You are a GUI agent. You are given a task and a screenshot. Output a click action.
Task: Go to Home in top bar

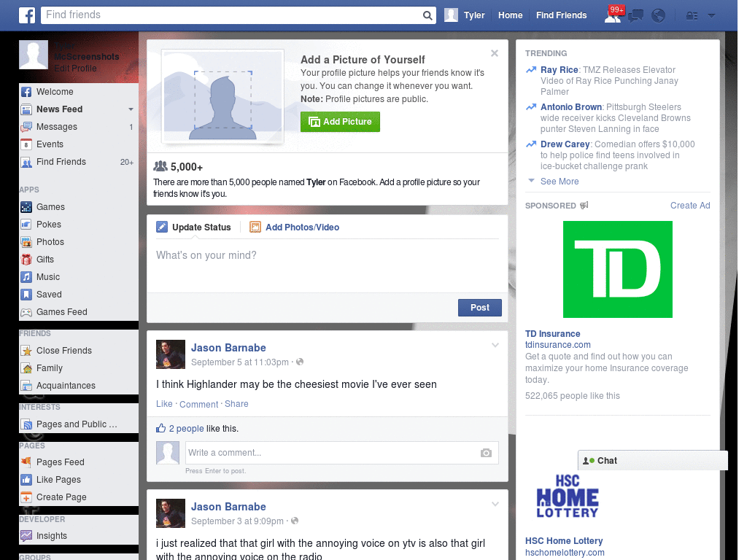pos(510,15)
